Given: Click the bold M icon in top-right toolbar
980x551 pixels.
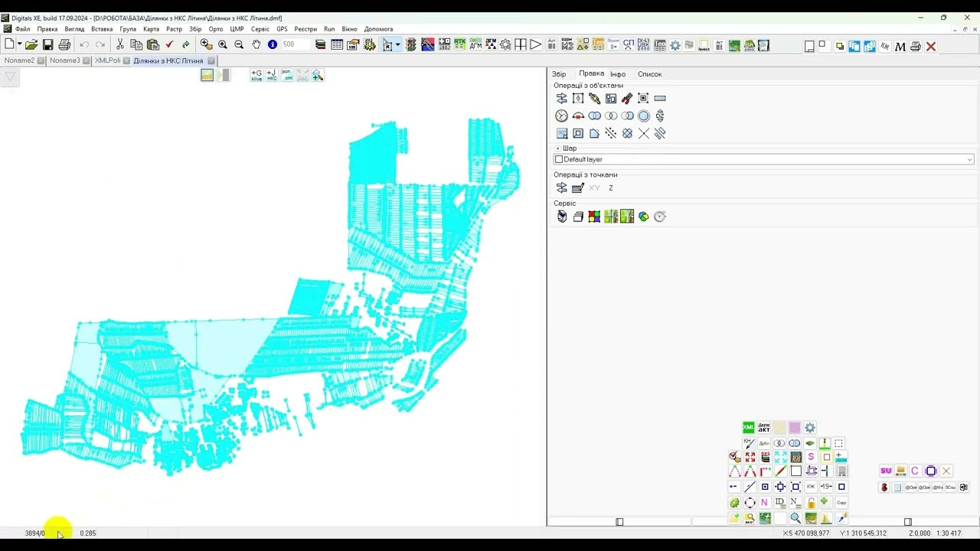Looking at the screenshot, I should 900,47.
